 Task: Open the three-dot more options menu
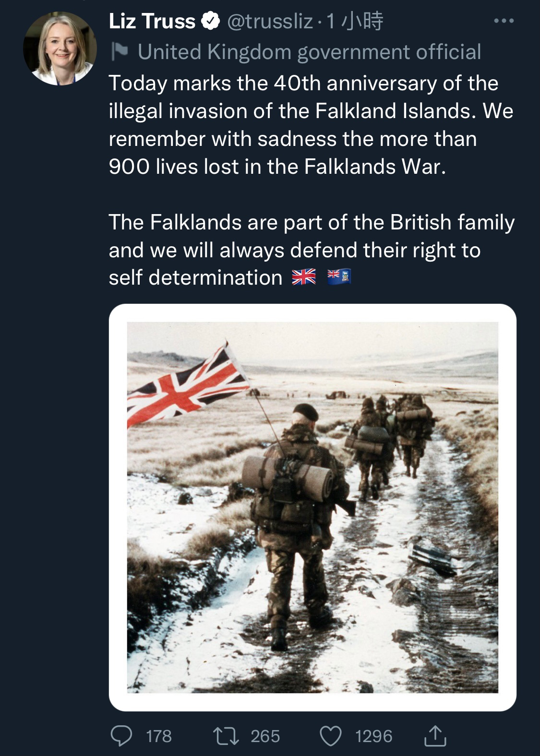pyautogui.click(x=504, y=21)
